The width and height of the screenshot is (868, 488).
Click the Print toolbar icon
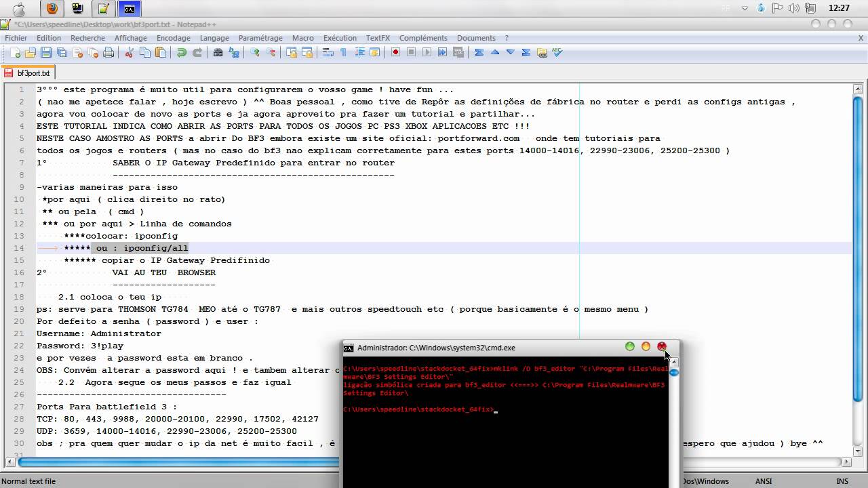[x=108, y=53]
